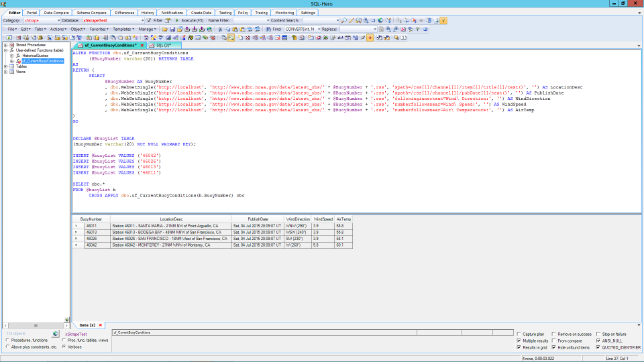Click the LocationDesc column header
644x362 pixels.
click(171, 219)
